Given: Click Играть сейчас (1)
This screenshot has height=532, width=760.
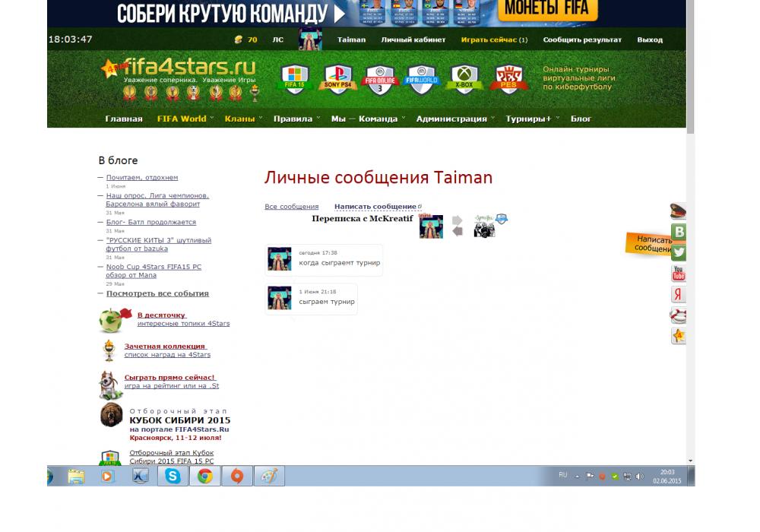Looking at the screenshot, I should pos(494,40).
